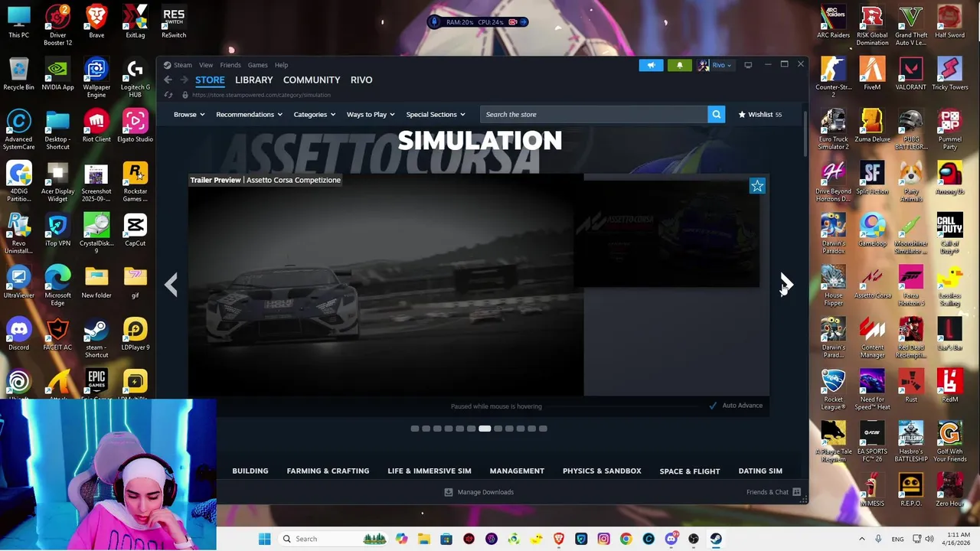980x551 pixels.
Task: Toggle the Auto Advance checkbox
Action: (713, 406)
